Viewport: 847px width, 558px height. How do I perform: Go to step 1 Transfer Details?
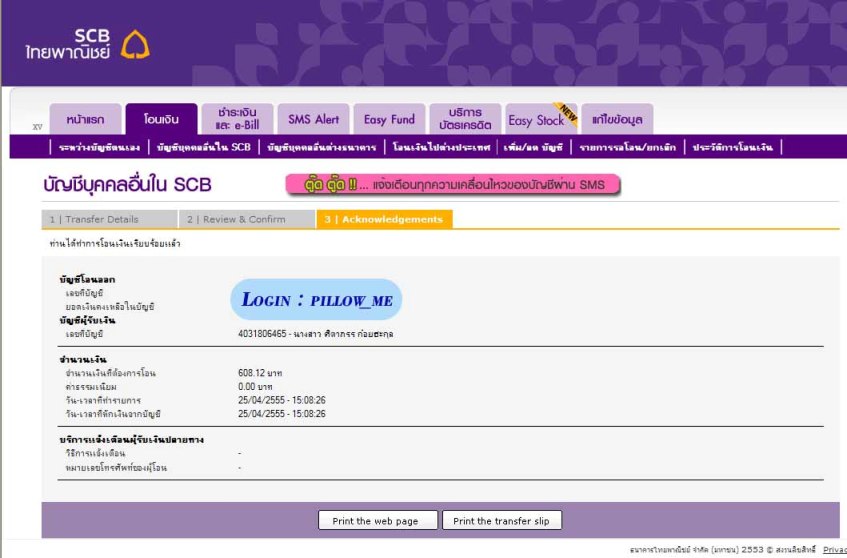pyautogui.click(x=109, y=219)
